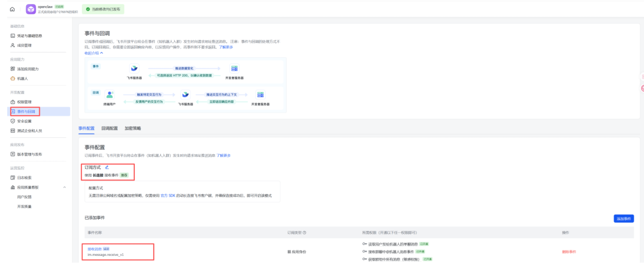Switch to the 事件配置 tab
The height and width of the screenshot is (269, 644).
[x=87, y=128]
